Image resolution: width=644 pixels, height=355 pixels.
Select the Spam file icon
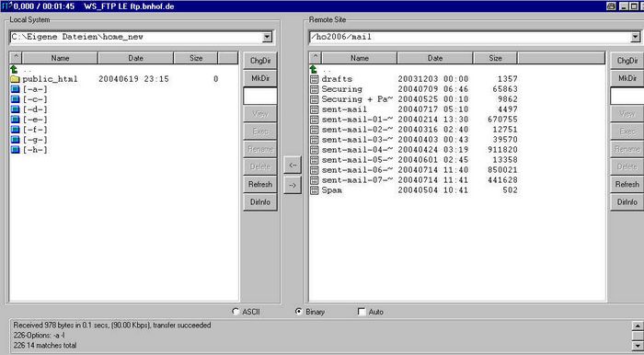(315, 190)
